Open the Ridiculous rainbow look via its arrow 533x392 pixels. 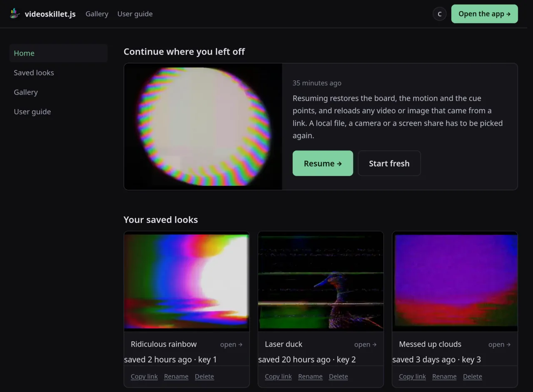231,345
